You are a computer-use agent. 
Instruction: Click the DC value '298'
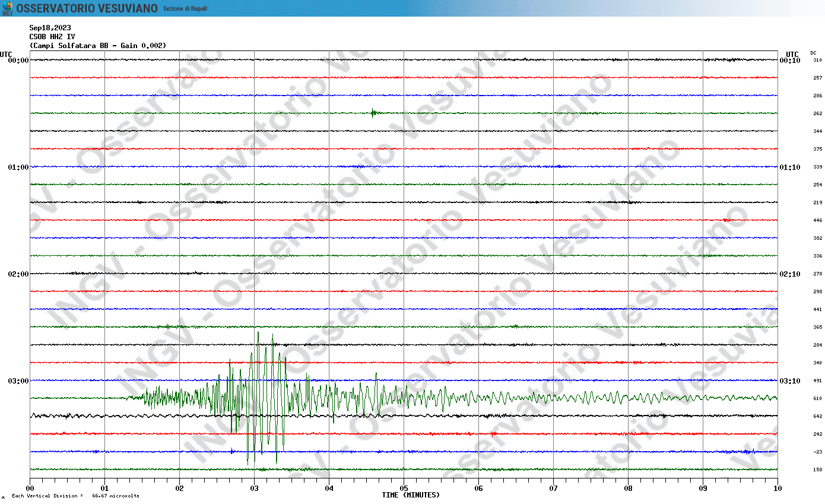pyautogui.click(x=817, y=291)
